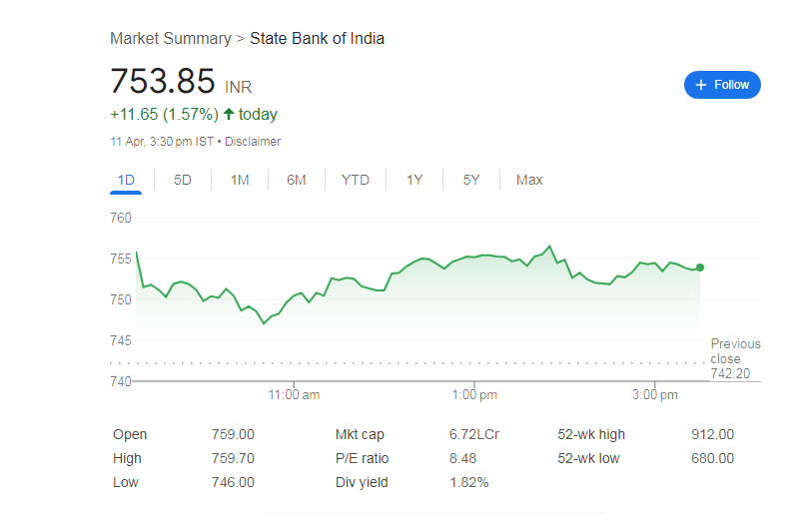Click the Follow button
812x514 pixels.
(722, 85)
